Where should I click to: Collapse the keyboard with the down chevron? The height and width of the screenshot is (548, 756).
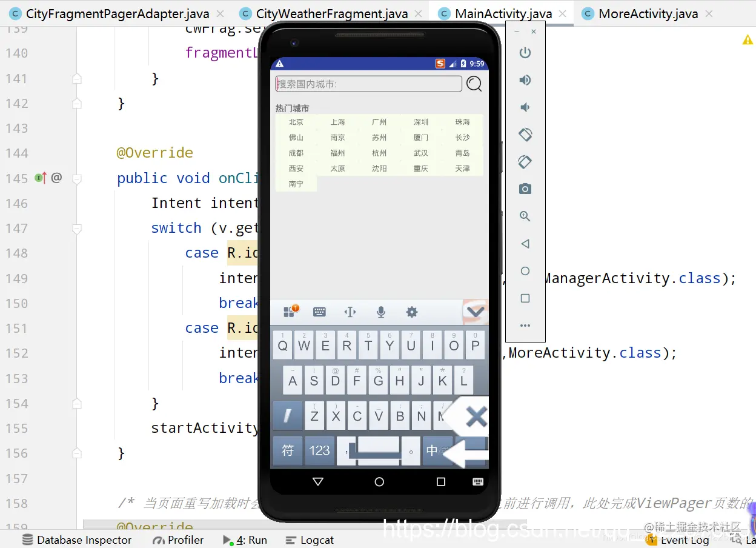point(475,312)
